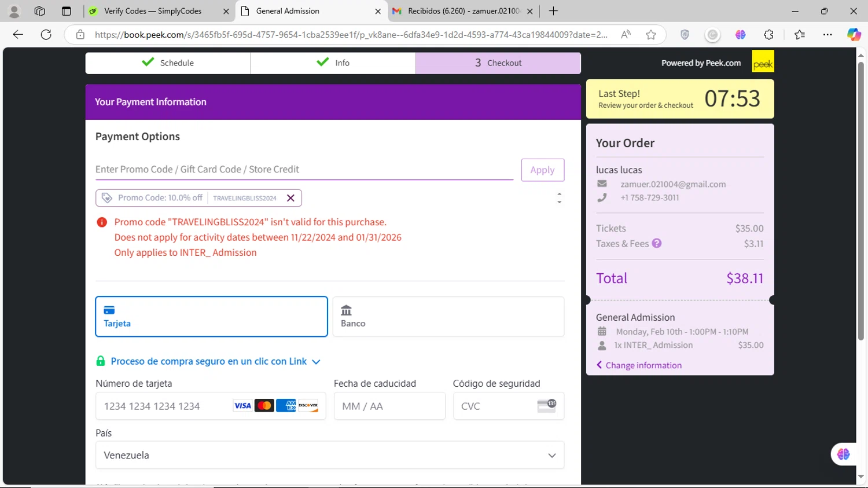Click the Peek yellow logo
This screenshot has height=488, width=868.
click(763, 61)
